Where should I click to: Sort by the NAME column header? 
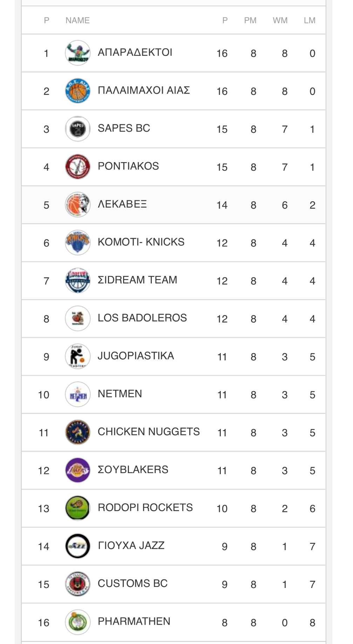click(77, 20)
